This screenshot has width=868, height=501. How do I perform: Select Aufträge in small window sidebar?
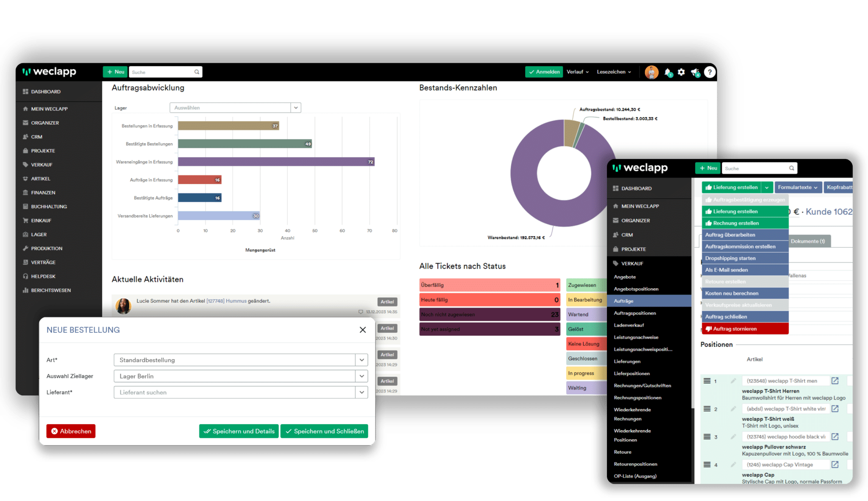(x=649, y=301)
